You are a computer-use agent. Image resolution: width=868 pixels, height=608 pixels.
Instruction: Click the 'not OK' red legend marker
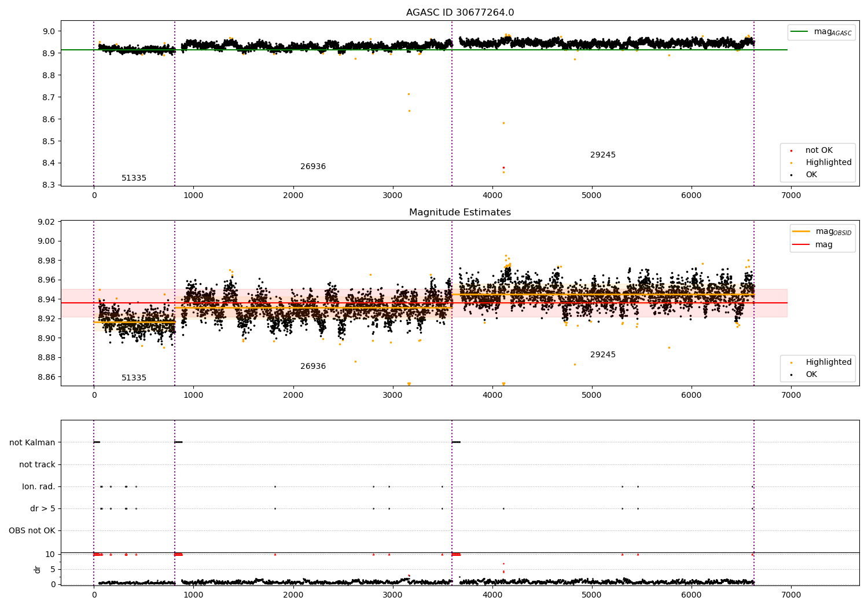point(791,151)
